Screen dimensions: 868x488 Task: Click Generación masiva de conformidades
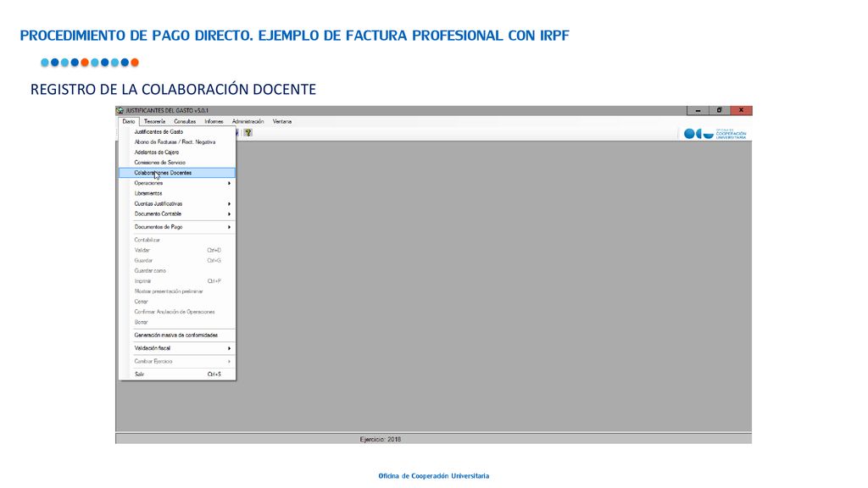[x=177, y=335]
